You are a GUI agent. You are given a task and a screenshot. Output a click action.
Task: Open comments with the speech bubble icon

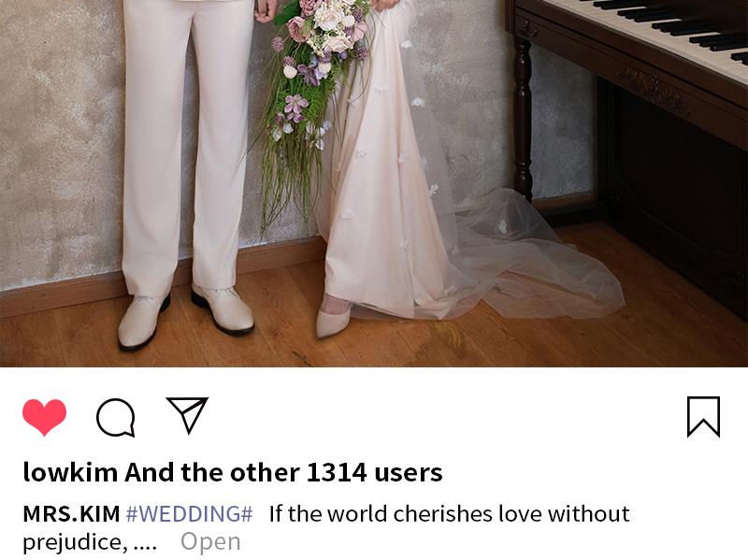[x=115, y=417]
